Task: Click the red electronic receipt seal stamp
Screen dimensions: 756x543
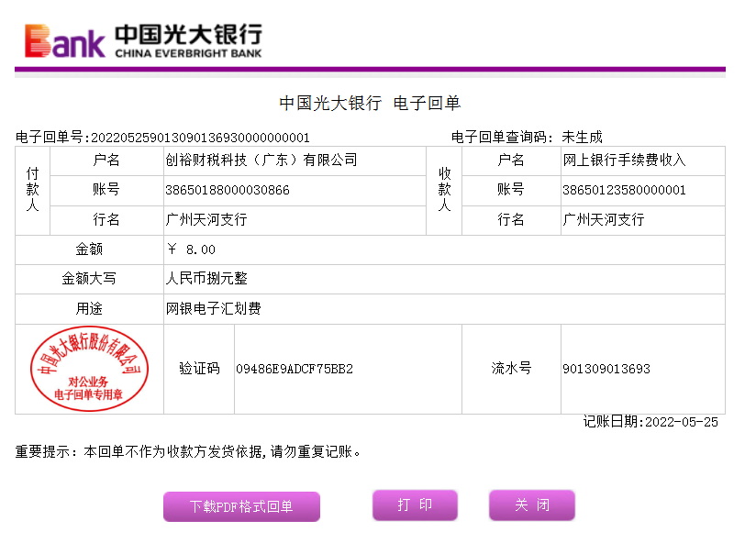Action: tap(89, 369)
